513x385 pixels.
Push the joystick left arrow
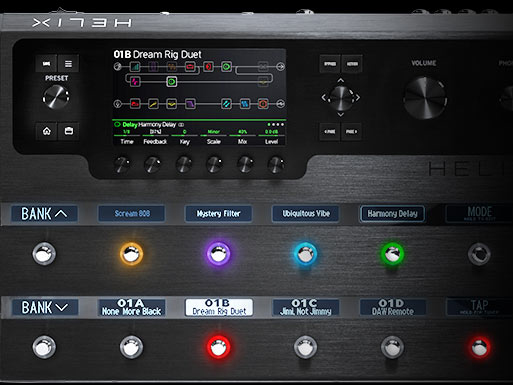coord(323,98)
